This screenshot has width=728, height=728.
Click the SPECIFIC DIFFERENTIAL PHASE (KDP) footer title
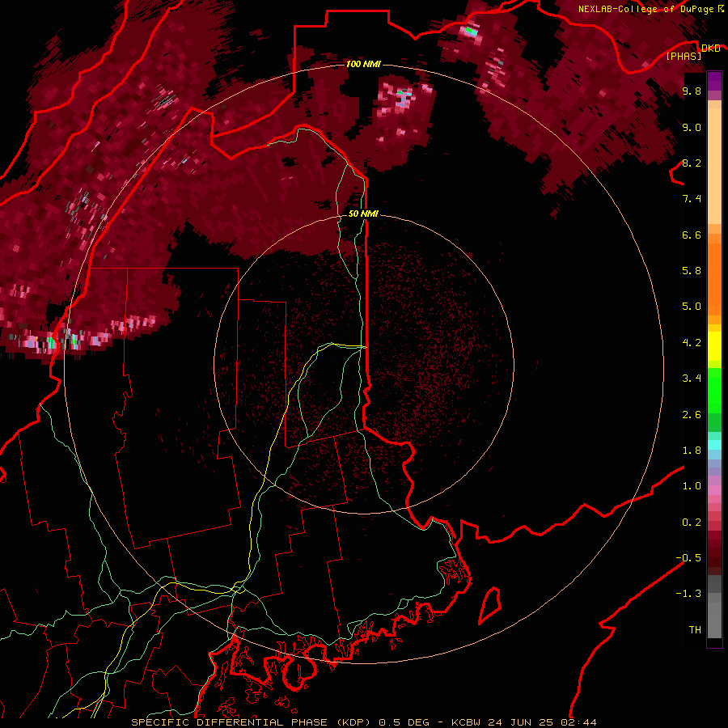(x=251, y=722)
